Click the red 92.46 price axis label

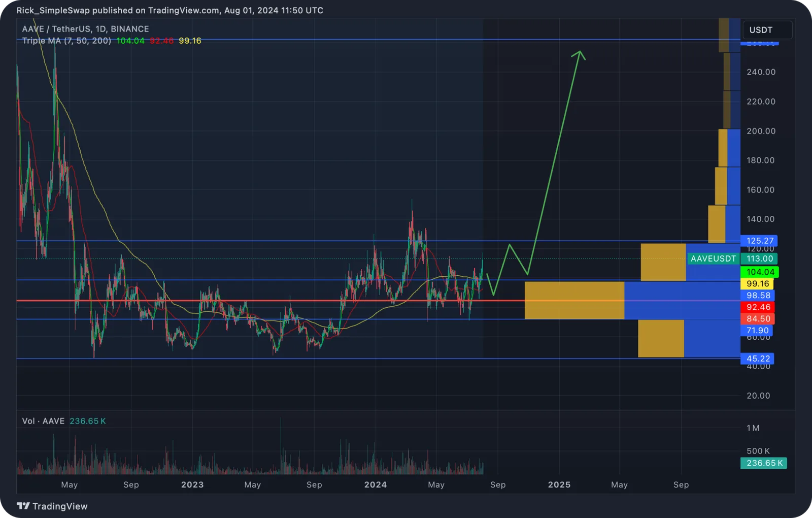tap(757, 307)
